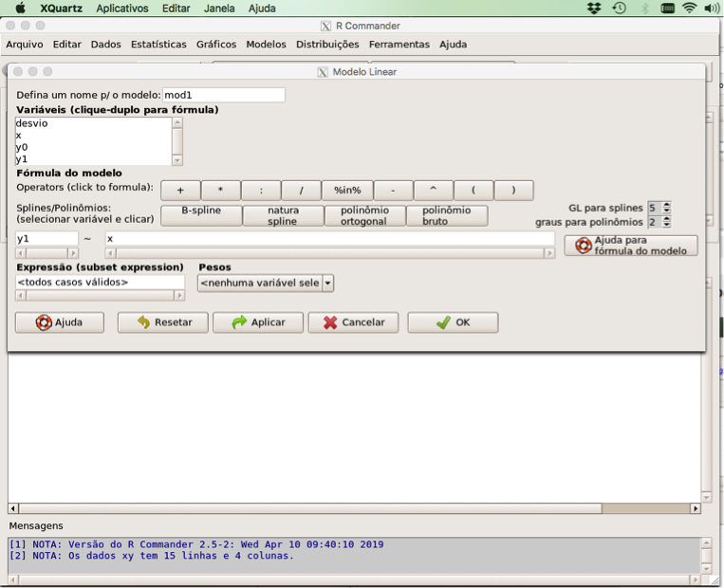The height and width of the screenshot is (588, 724).
Task: Click the Ajuda lifebuoy help button
Action: (59, 322)
